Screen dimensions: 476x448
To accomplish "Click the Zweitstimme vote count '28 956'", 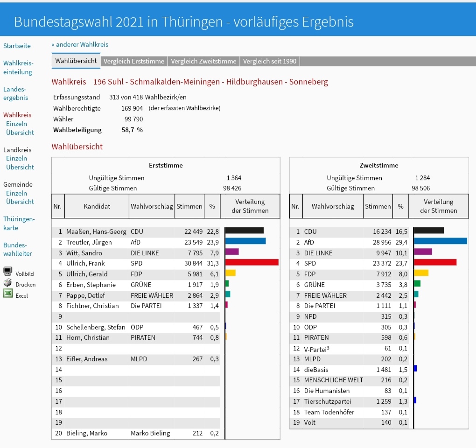I will click(382, 243).
